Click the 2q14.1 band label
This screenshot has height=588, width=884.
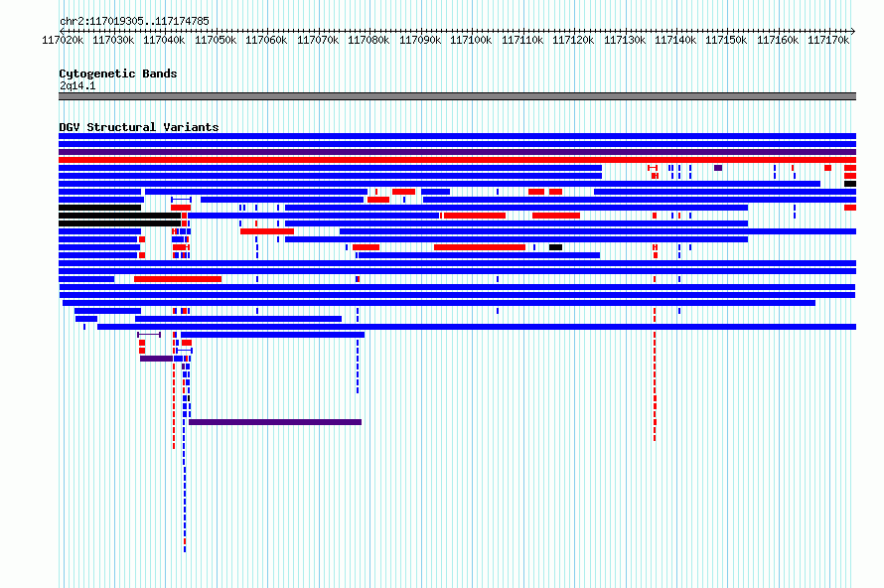coord(77,85)
